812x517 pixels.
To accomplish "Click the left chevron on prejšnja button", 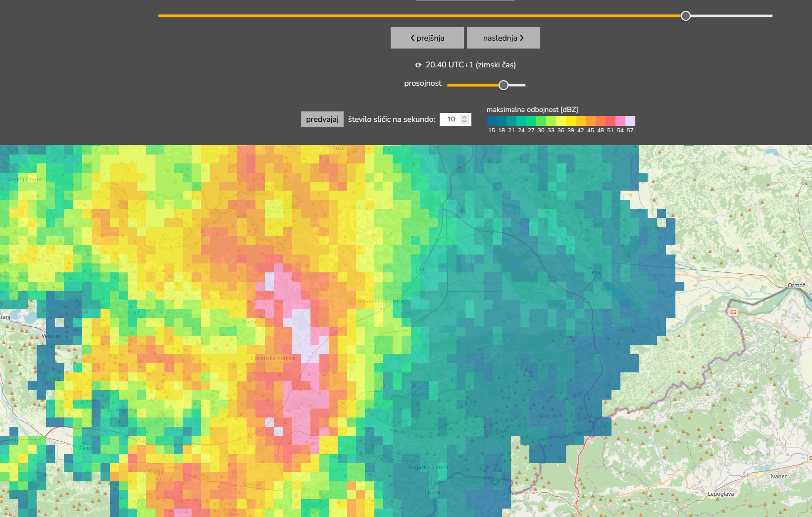I will point(412,38).
